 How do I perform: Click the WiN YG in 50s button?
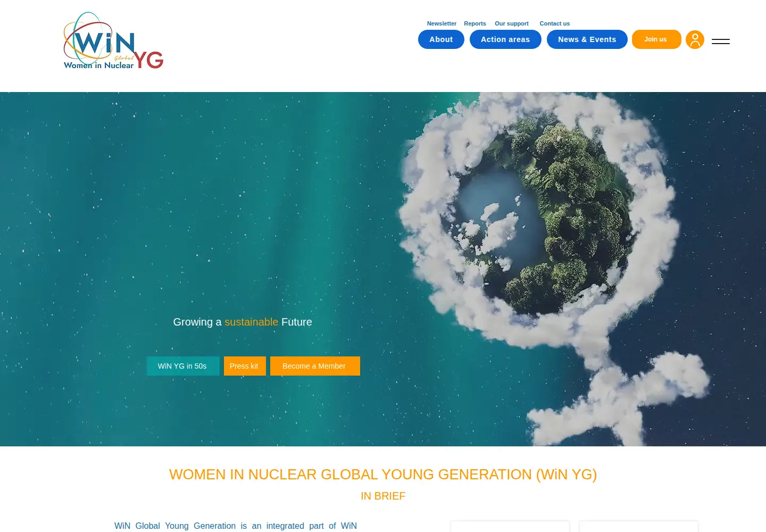183,366
